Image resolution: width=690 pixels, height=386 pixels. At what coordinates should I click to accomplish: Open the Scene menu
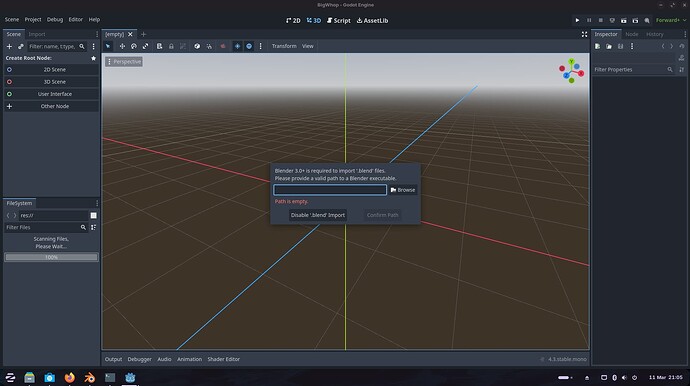coord(12,19)
